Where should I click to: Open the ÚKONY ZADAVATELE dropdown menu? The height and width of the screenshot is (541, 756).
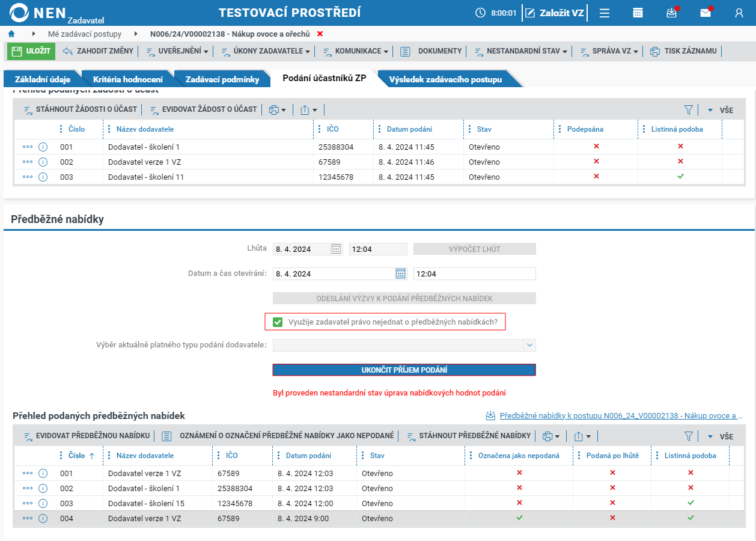coord(266,51)
